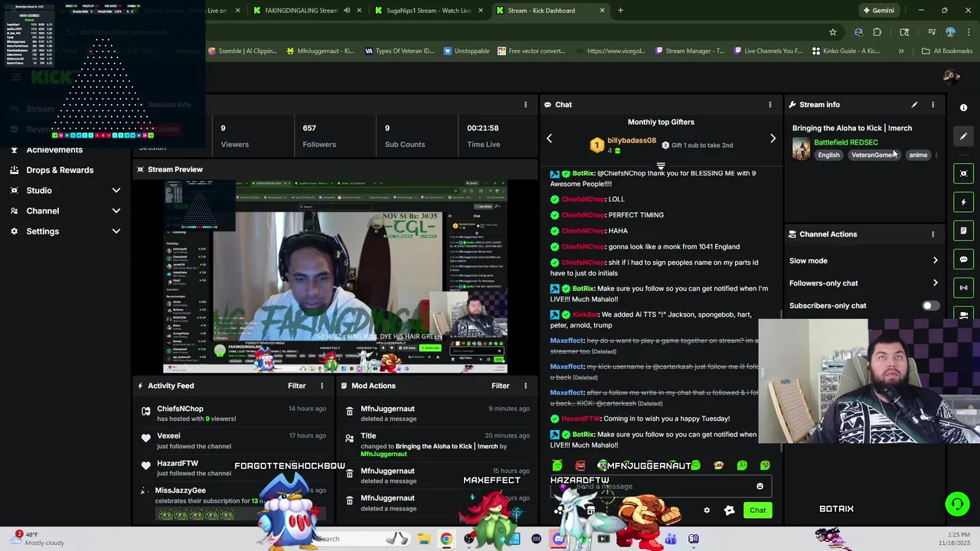Open Achievements in sidebar
The height and width of the screenshot is (551, 980).
click(x=54, y=150)
